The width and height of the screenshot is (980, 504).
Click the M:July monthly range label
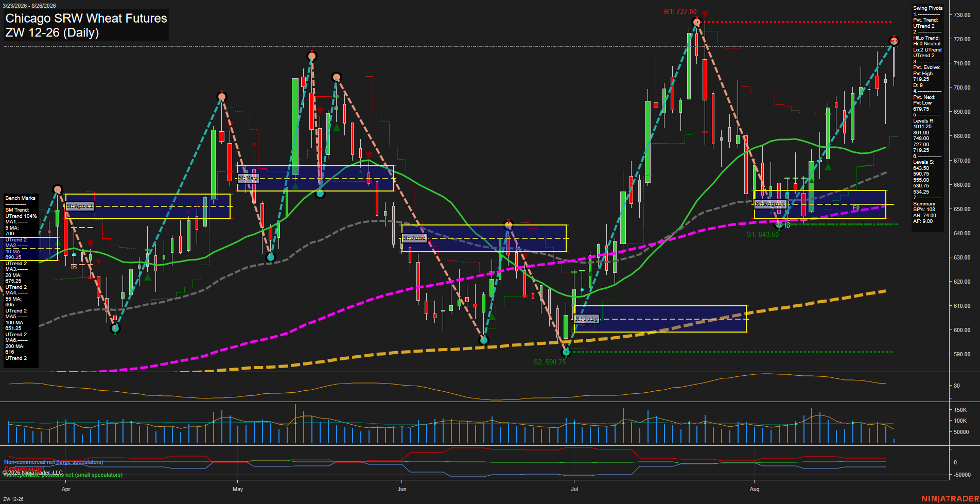point(587,319)
